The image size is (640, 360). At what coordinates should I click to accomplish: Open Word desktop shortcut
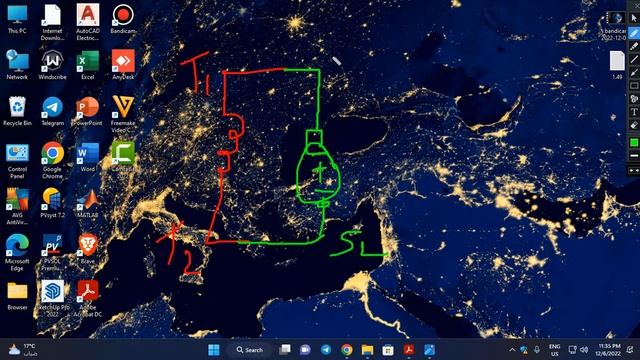point(88,157)
